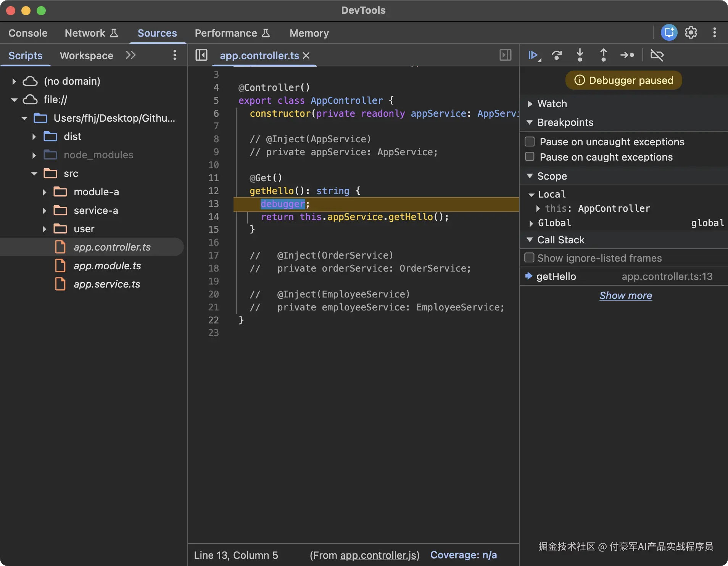
Task: Hide the navigator sidebar icon
Action: [201, 55]
